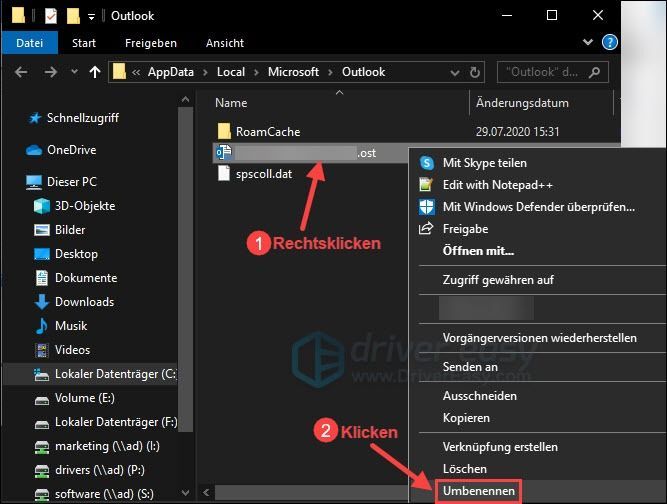Click AppData in the address path
The height and width of the screenshot is (504, 667).
tap(171, 72)
